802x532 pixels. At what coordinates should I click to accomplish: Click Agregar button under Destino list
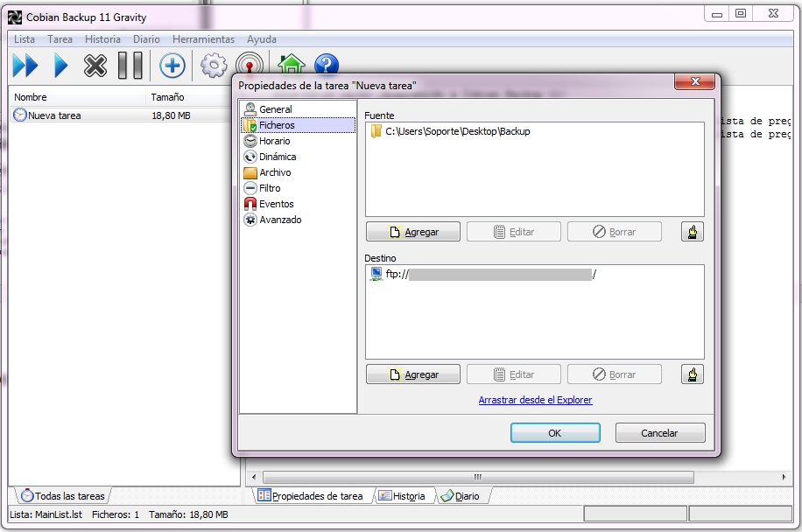[x=412, y=374]
